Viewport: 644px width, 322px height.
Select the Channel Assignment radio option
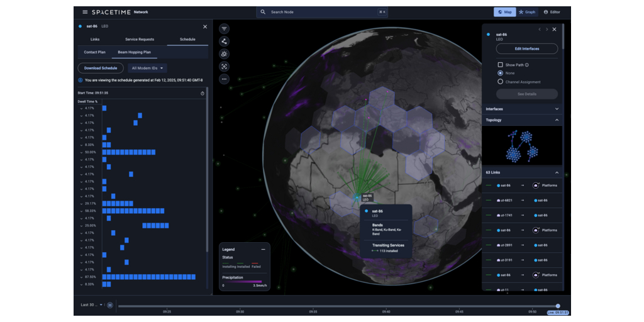point(500,82)
